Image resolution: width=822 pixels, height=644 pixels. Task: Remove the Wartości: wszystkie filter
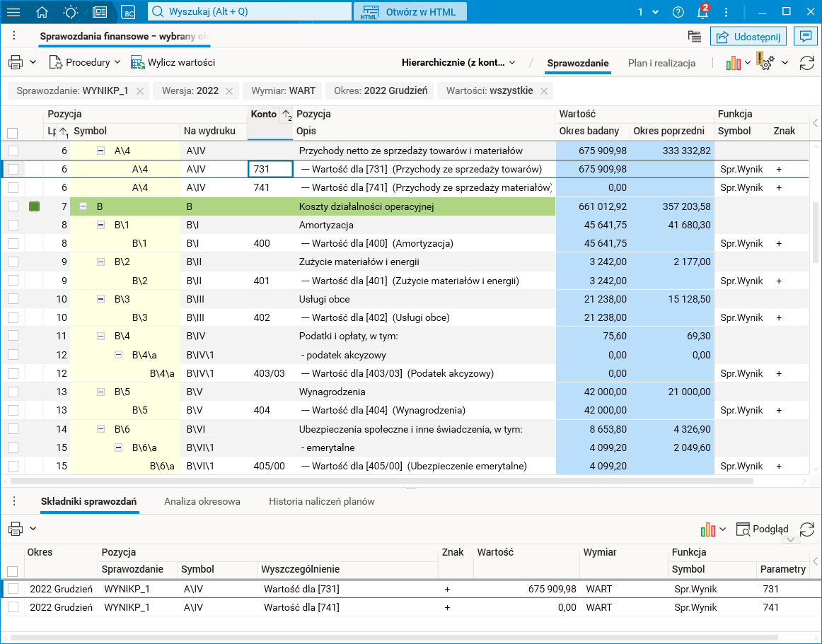click(x=544, y=91)
